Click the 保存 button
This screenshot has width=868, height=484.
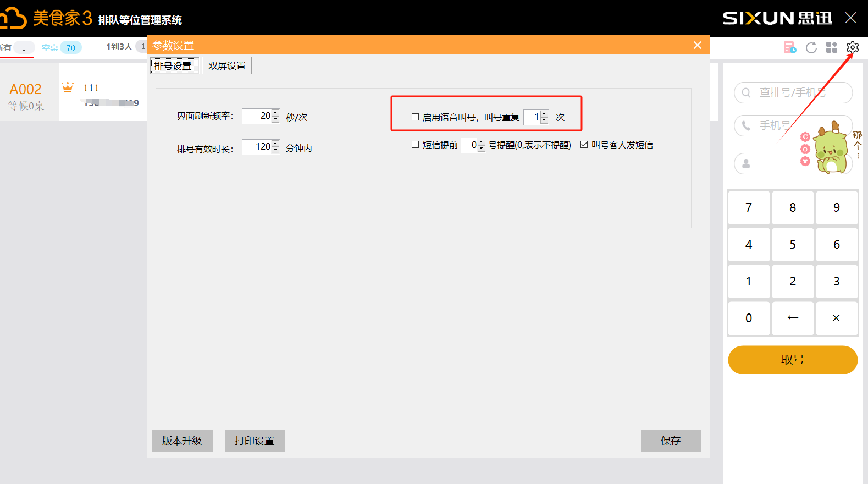(671, 441)
